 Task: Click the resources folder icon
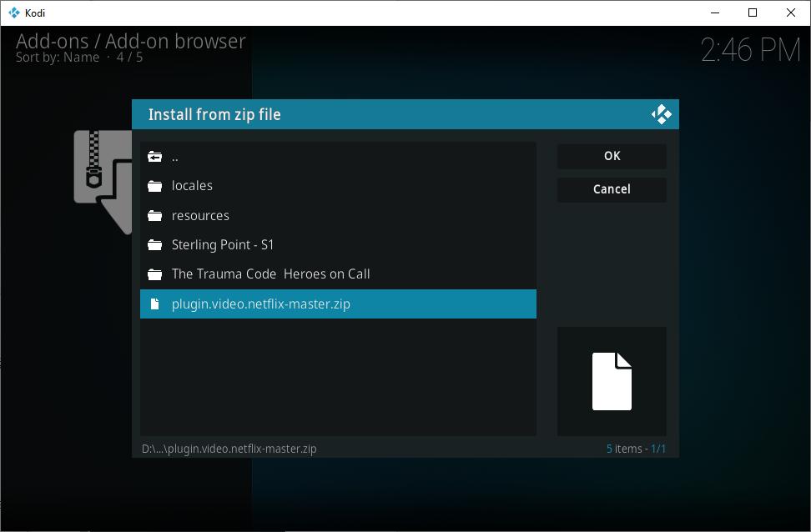tap(154, 216)
